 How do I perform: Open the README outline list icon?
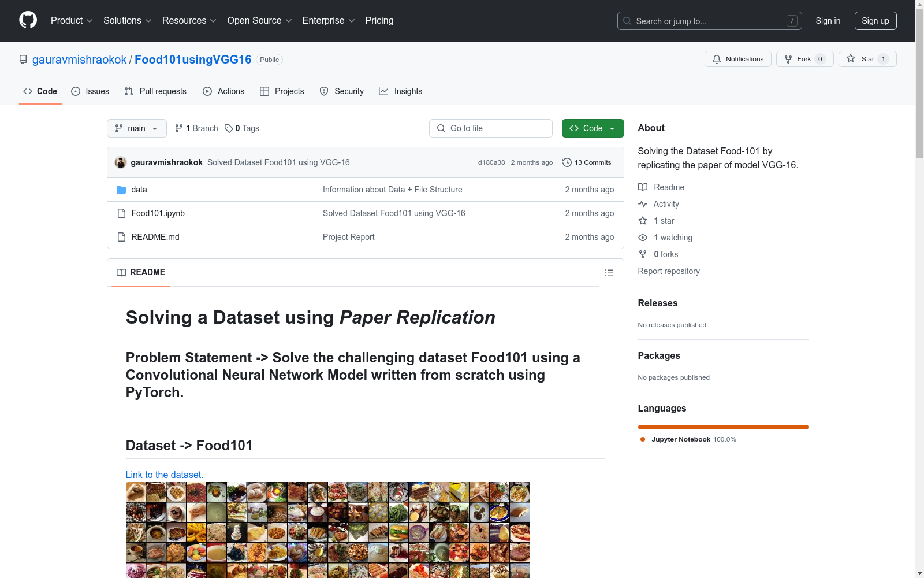(x=609, y=273)
